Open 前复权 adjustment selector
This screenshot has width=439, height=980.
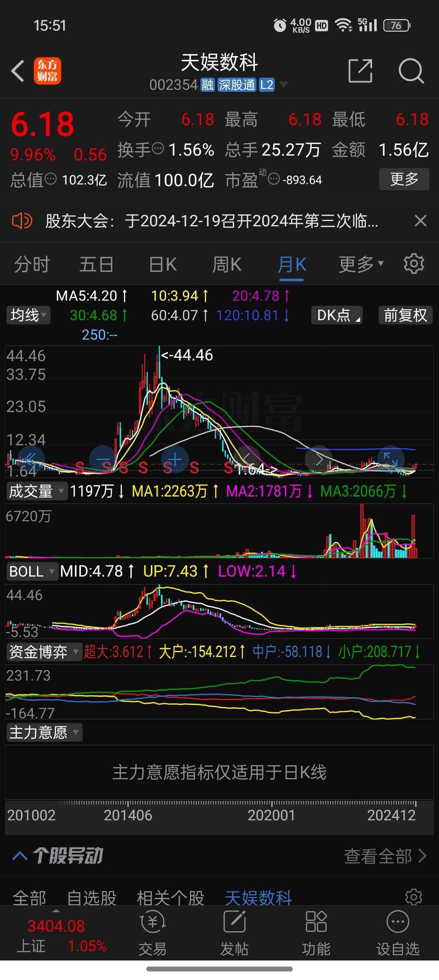tap(405, 315)
